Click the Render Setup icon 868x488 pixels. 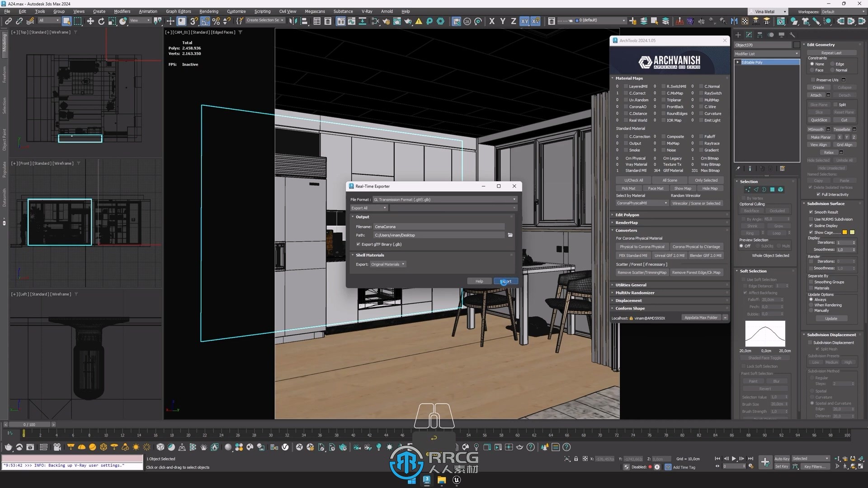tap(387, 21)
